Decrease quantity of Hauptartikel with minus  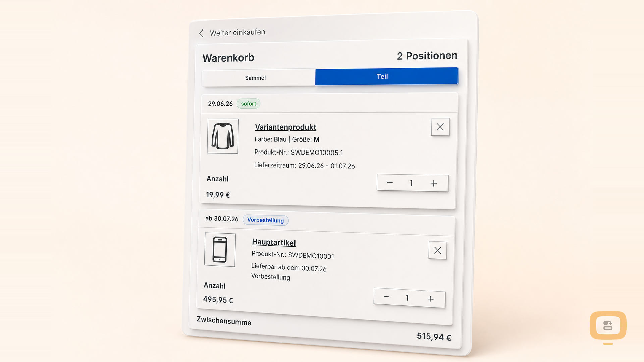point(386,297)
